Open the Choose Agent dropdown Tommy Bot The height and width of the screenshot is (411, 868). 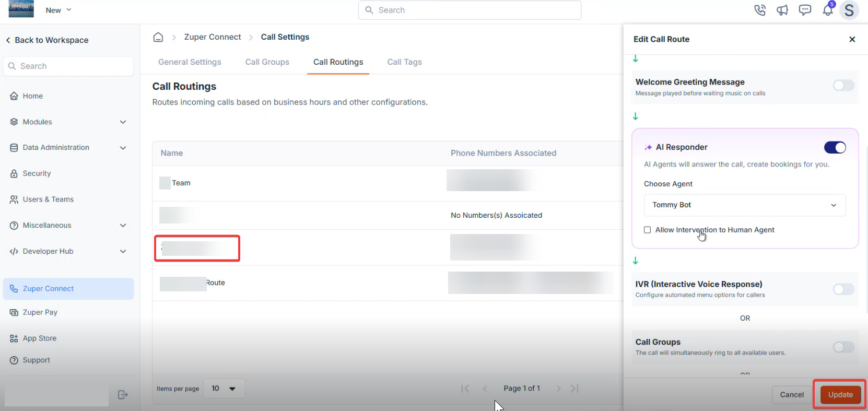(744, 205)
